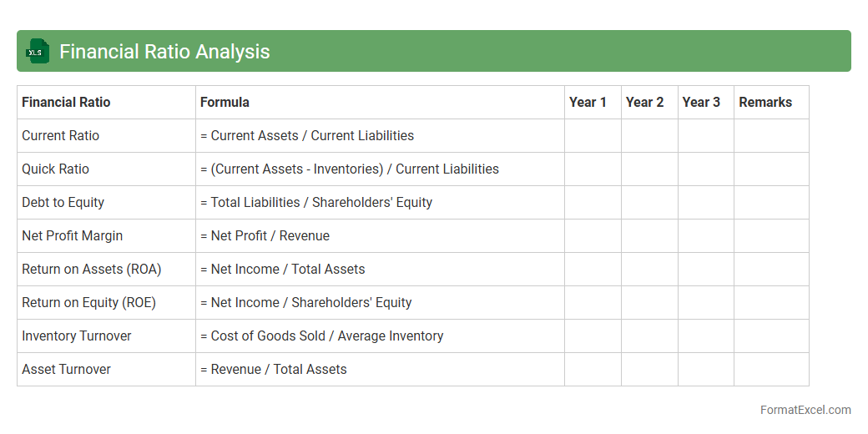Screen dimensions: 868x434
Task: Click the green XLS file icon
Action: click(38, 52)
